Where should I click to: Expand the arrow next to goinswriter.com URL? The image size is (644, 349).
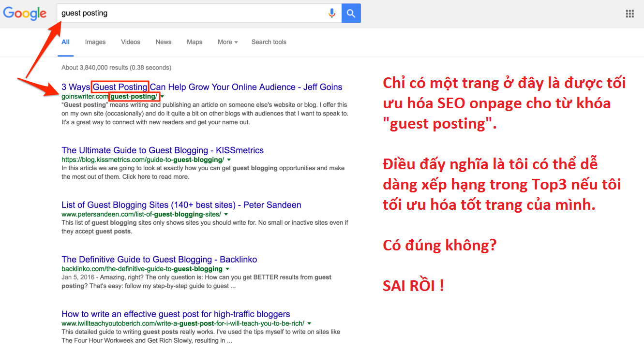click(163, 97)
